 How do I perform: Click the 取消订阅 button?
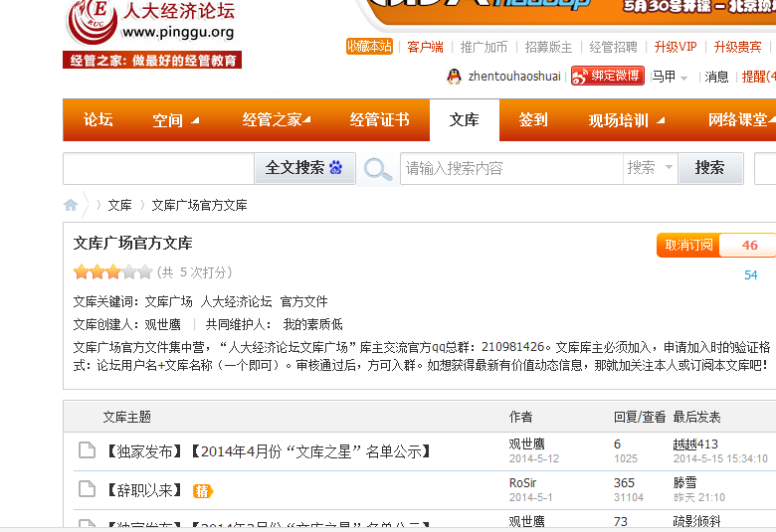coord(688,245)
